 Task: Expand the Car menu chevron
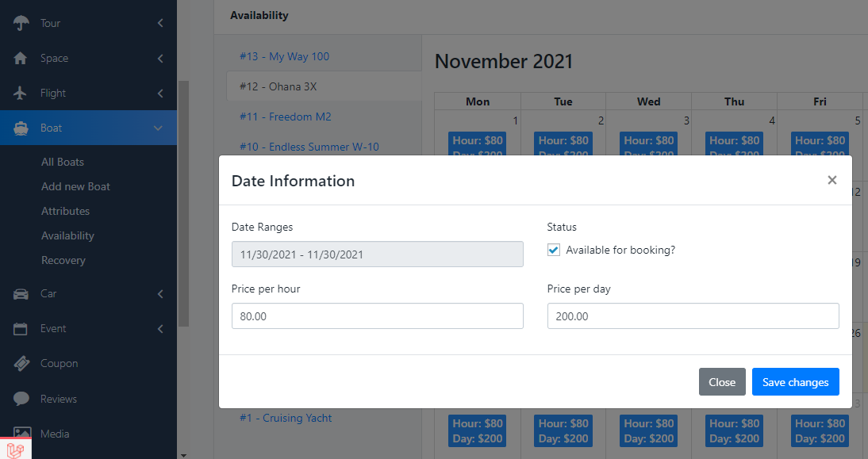(x=160, y=294)
